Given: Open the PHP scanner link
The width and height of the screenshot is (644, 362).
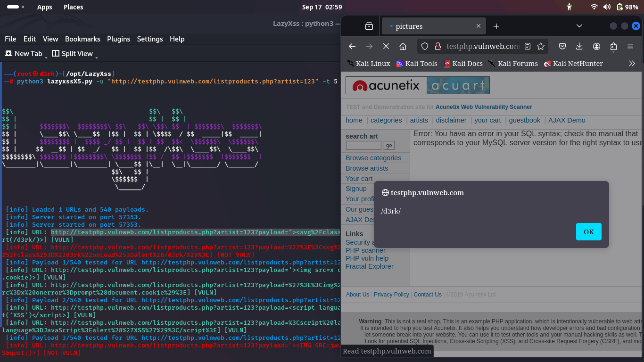Looking at the screenshot, I should click(x=365, y=250).
